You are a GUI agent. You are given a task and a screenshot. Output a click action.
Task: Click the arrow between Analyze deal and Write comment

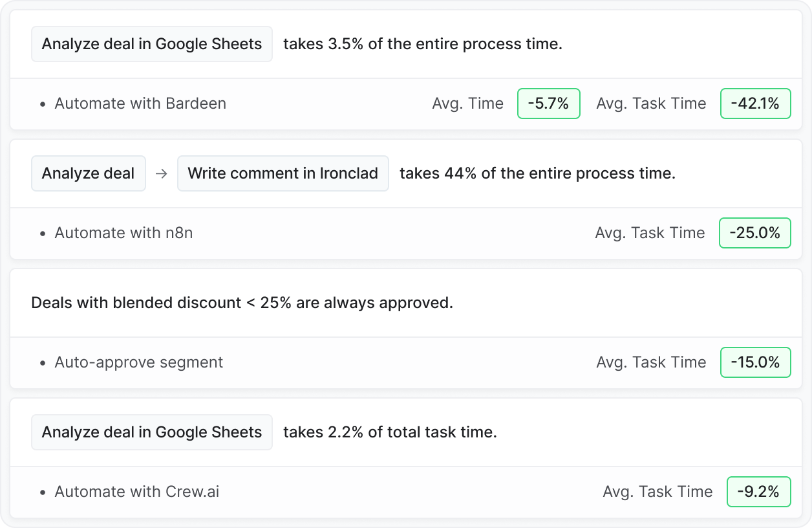[x=162, y=173]
